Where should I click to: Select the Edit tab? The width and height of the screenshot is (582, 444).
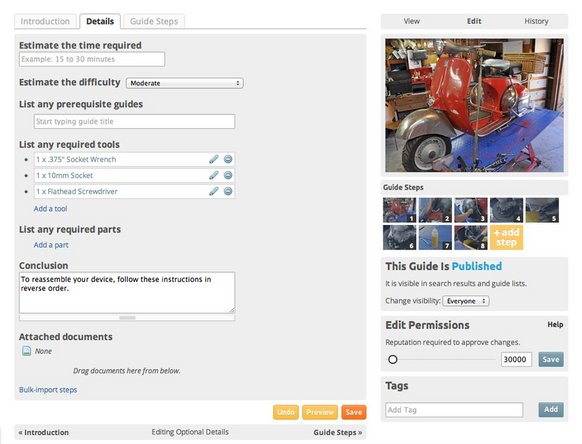click(x=474, y=21)
